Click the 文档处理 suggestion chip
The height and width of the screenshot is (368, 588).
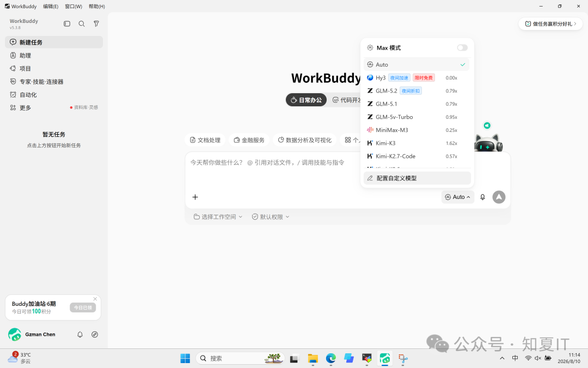(x=205, y=140)
